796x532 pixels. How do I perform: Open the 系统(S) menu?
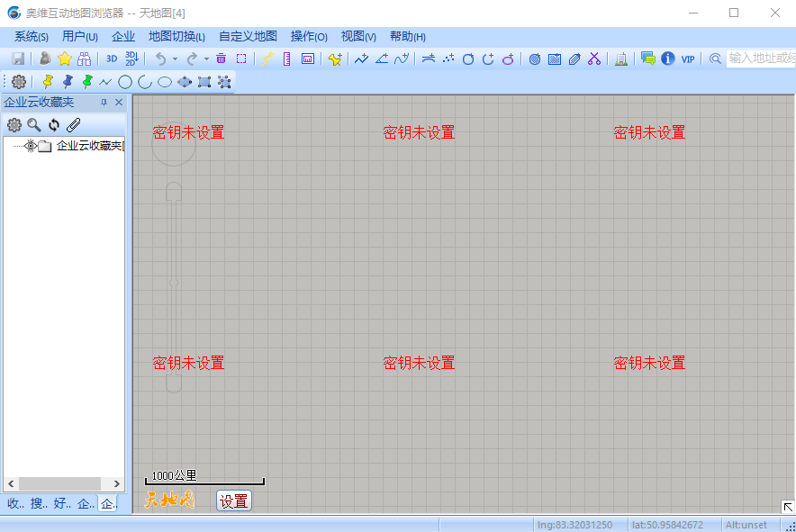31,37
